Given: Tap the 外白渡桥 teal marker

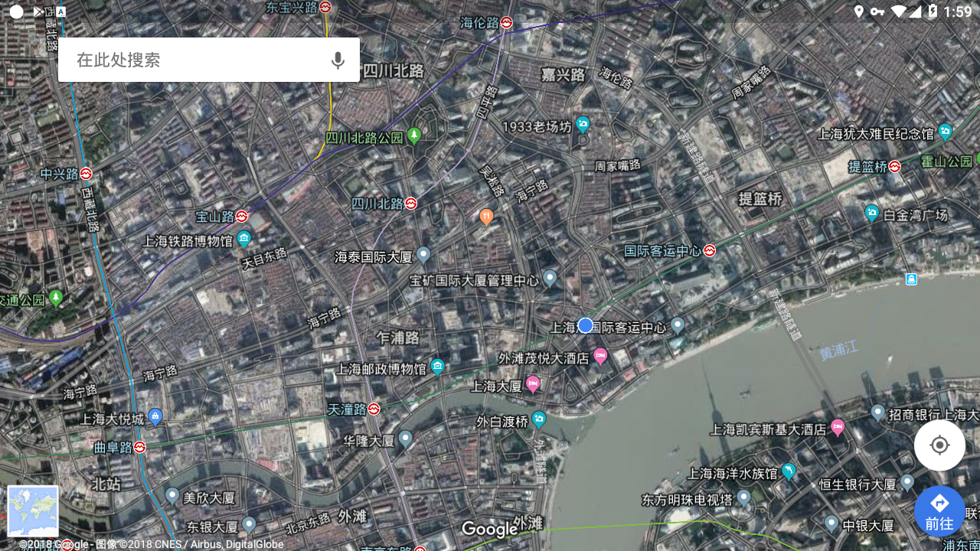Looking at the screenshot, I should (x=539, y=419).
